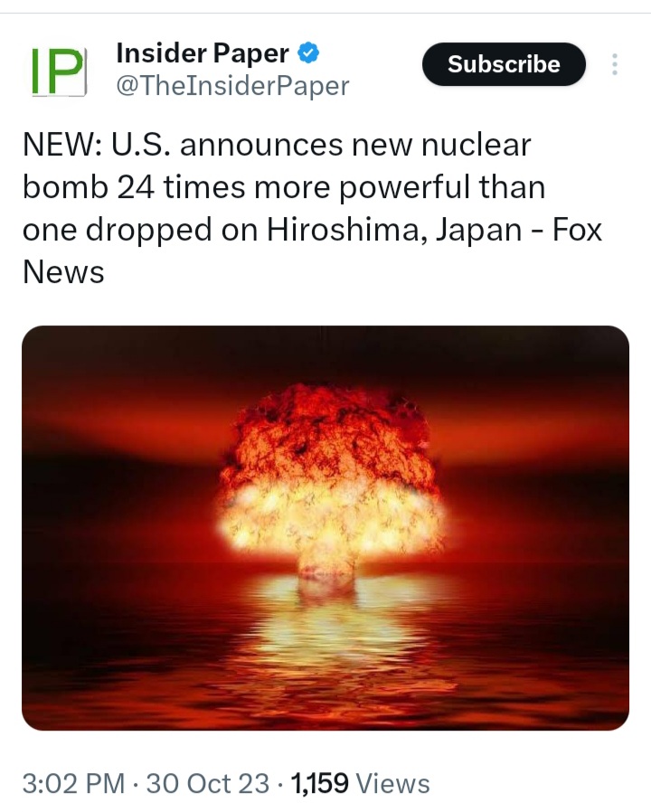Click the letter P in the logo

click(x=65, y=71)
